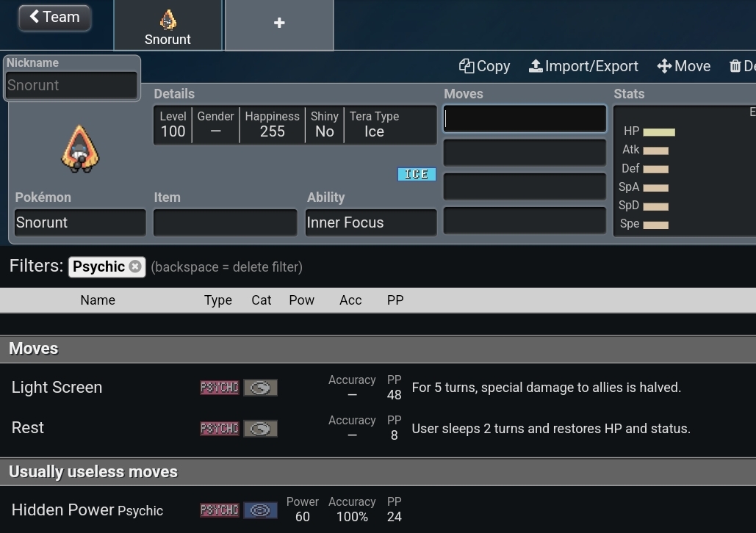Image resolution: width=756 pixels, height=533 pixels.
Task: Click the Snorunt sprite image
Action: tap(80, 149)
